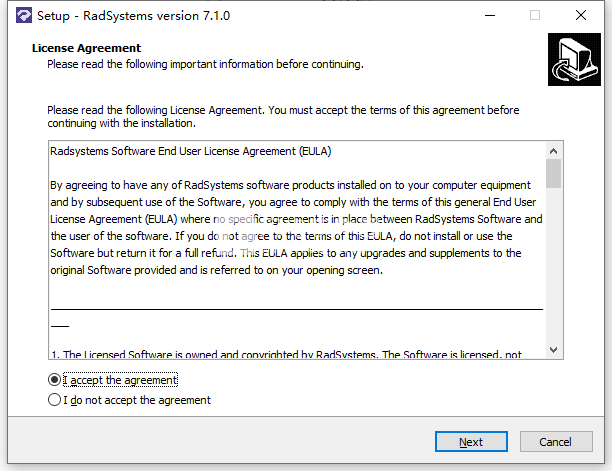The image size is (612, 471).
Task: Click the license scroll up arrow
Action: pyautogui.click(x=553, y=151)
